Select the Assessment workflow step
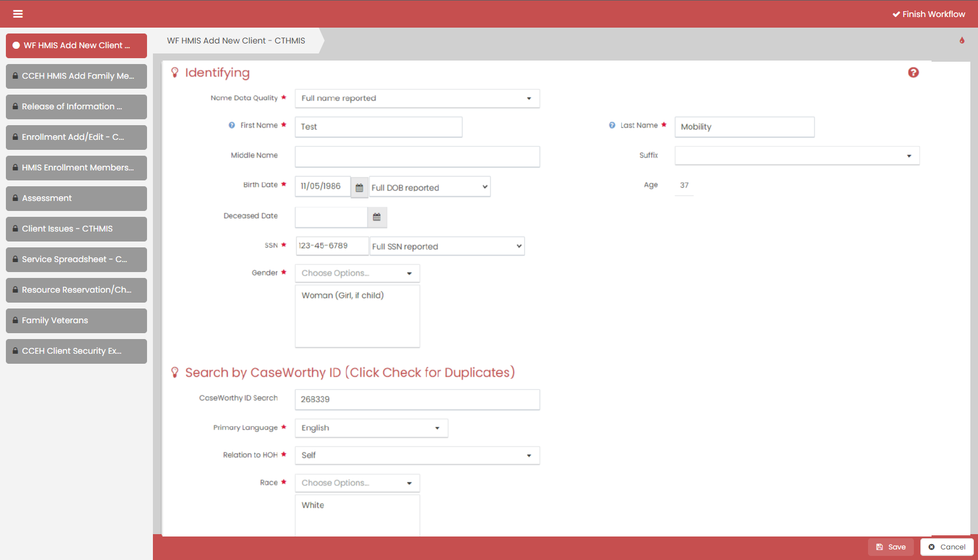978x560 pixels. (76, 199)
